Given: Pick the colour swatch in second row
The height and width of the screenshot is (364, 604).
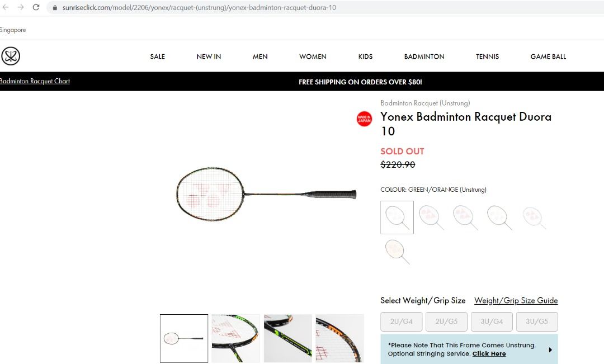Looking at the screenshot, I should point(397,252).
